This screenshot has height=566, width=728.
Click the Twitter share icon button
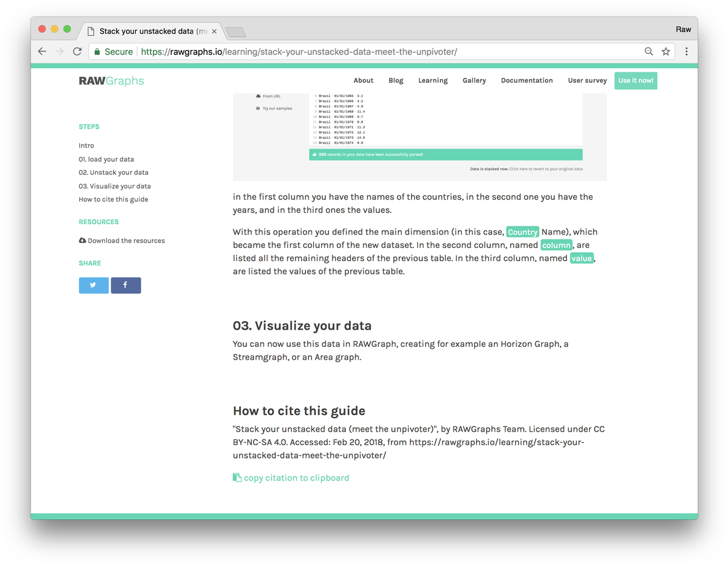pos(93,285)
